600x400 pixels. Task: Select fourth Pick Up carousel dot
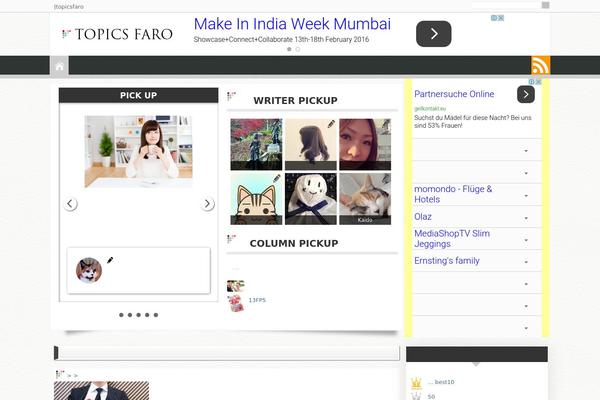tap(147, 315)
